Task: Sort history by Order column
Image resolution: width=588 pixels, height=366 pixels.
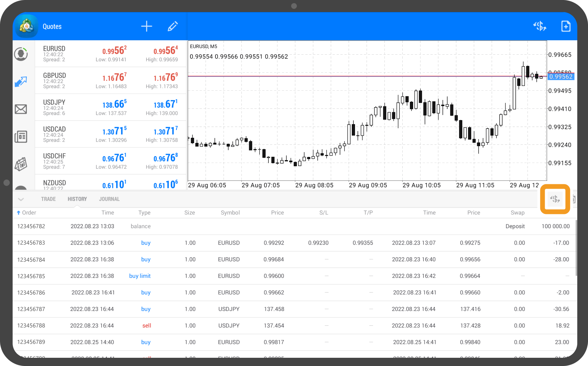Action: point(27,213)
